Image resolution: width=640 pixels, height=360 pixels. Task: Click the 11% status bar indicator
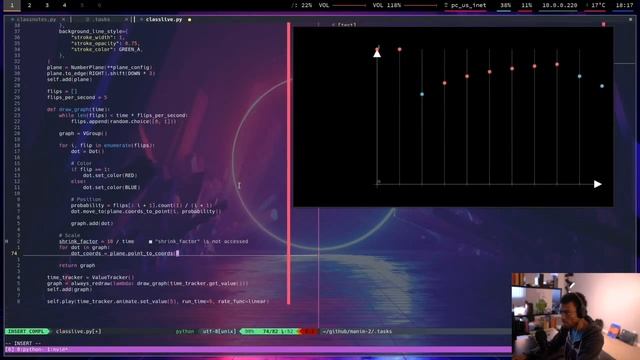tap(527, 5)
